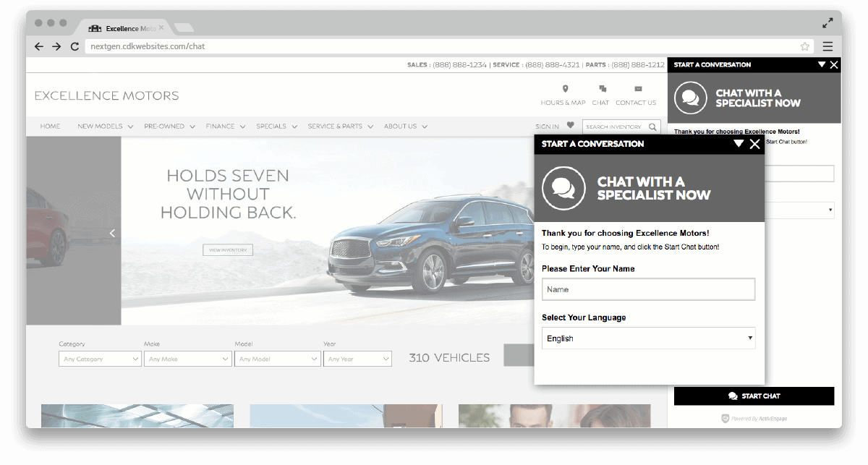Click the Start Chat button
This screenshot has height=465, width=868.
coord(754,396)
